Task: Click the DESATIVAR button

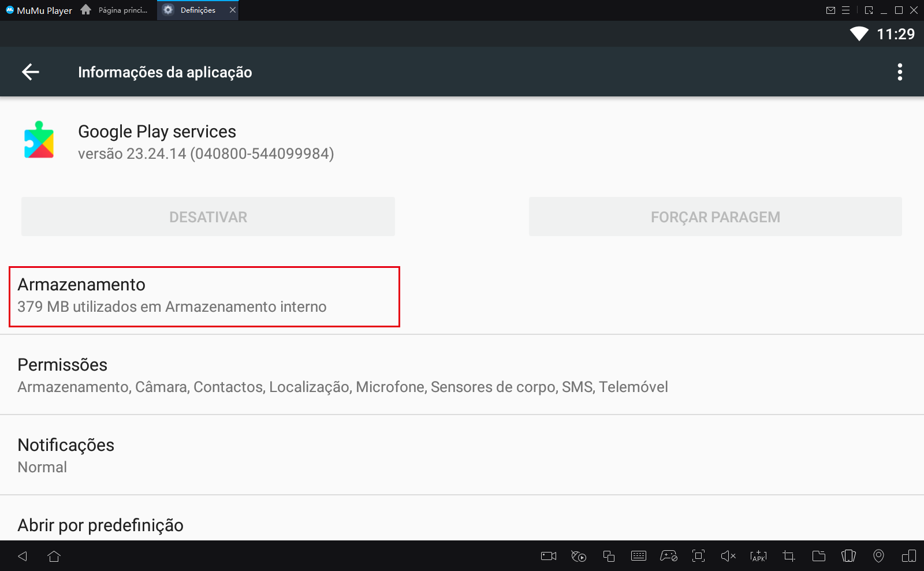Action: tap(208, 217)
